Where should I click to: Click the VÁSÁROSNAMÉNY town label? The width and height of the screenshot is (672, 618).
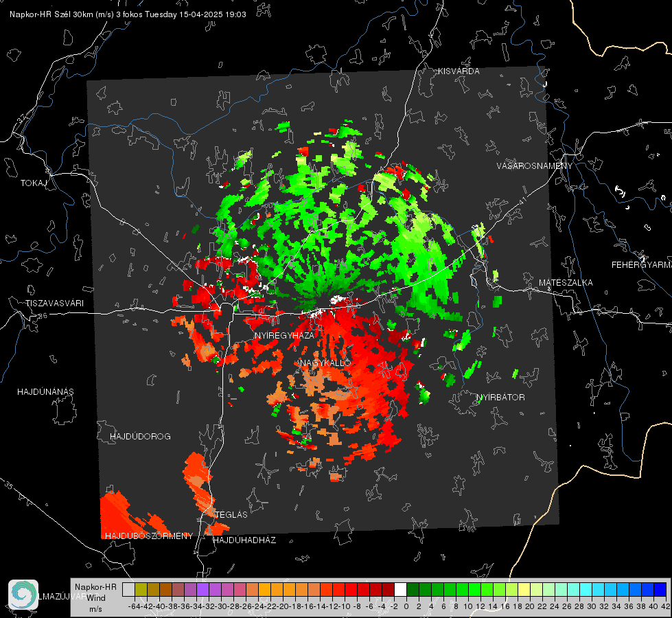(x=535, y=165)
